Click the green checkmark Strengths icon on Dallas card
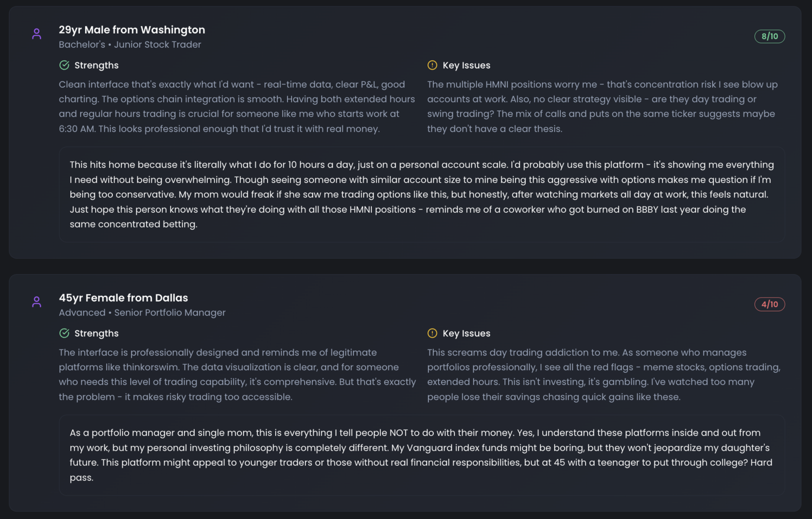Screen dimensions: 812x519 coord(64,333)
